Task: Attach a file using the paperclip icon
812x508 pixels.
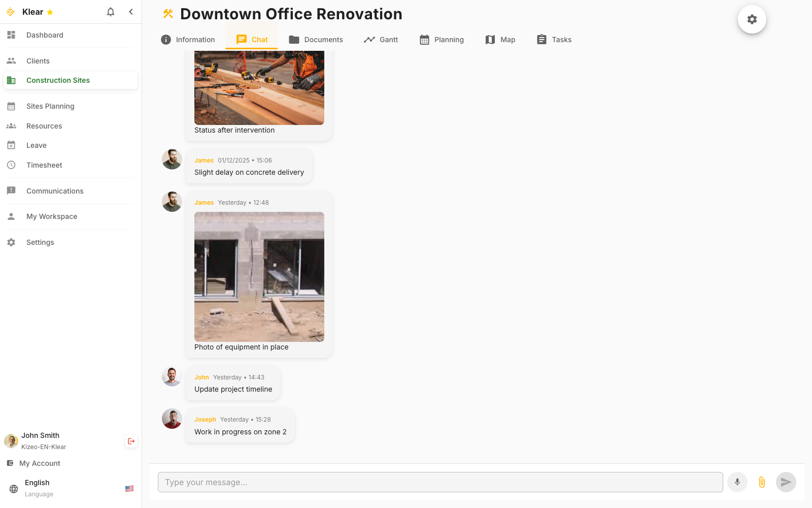Action: coord(761,482)
